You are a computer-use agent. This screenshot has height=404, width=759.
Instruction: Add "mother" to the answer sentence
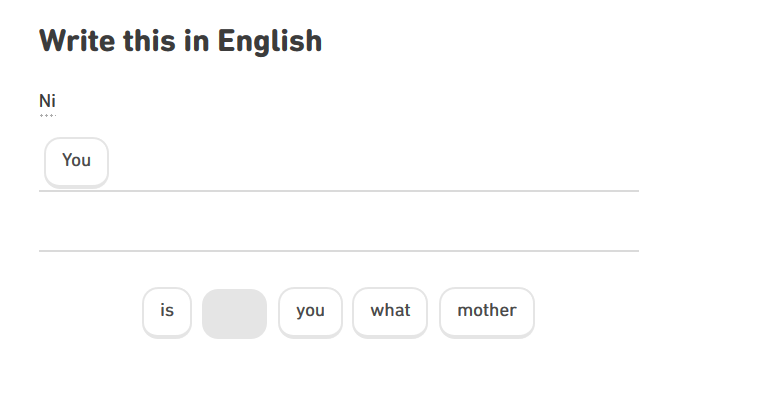[x=487, y=311]
